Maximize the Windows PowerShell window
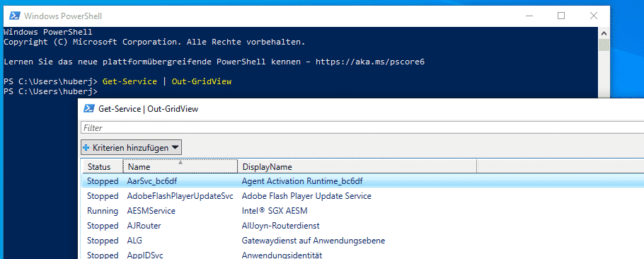The height and width of the screenshot is (259, 644). click(561, 16)
